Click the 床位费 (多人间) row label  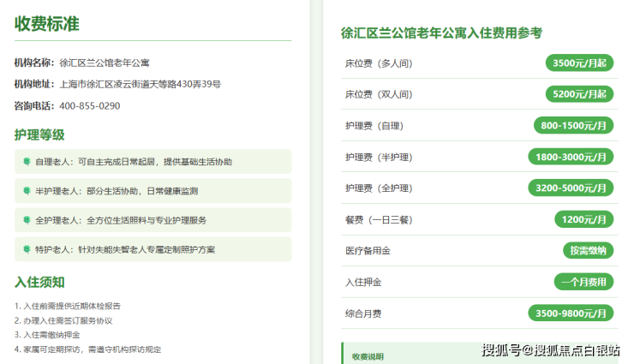pyautogui.click(x=379, y=63)
